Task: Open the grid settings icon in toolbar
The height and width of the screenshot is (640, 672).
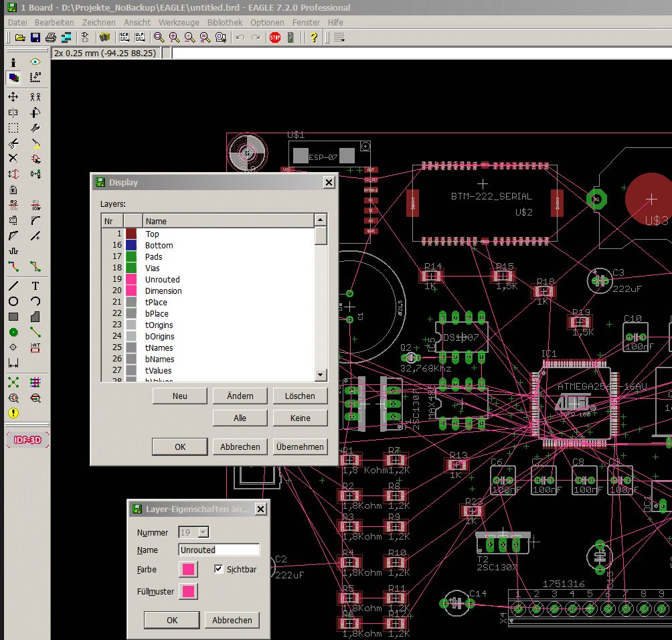Action: point(339,37)
